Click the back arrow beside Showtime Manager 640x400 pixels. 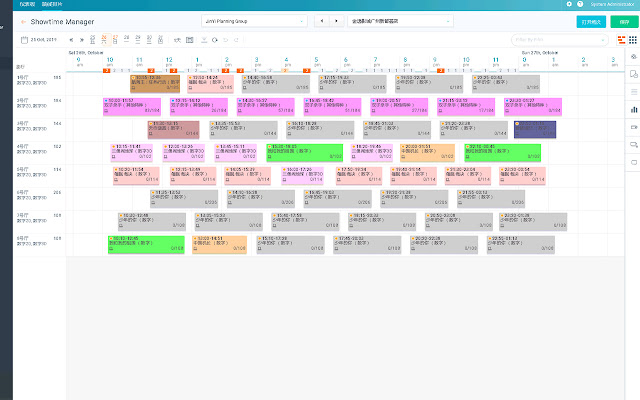(24, 20)
